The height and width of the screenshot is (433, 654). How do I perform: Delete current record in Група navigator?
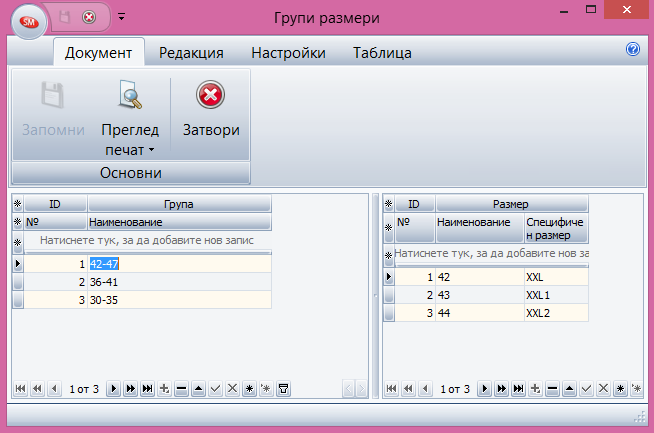coord(181,389)
